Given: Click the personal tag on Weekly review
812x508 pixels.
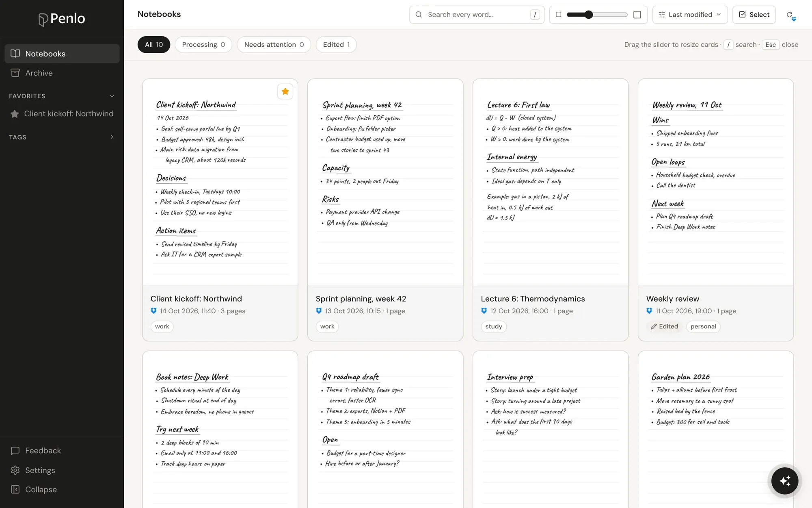Looking at the screenshot, I should coord(703,327).
